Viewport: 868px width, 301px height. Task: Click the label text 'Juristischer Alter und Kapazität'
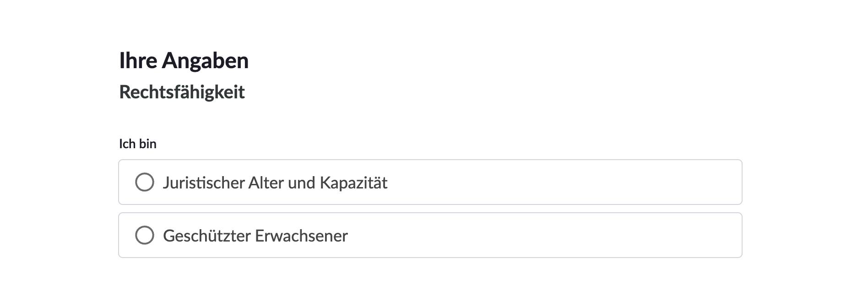(x=275, y=183)
